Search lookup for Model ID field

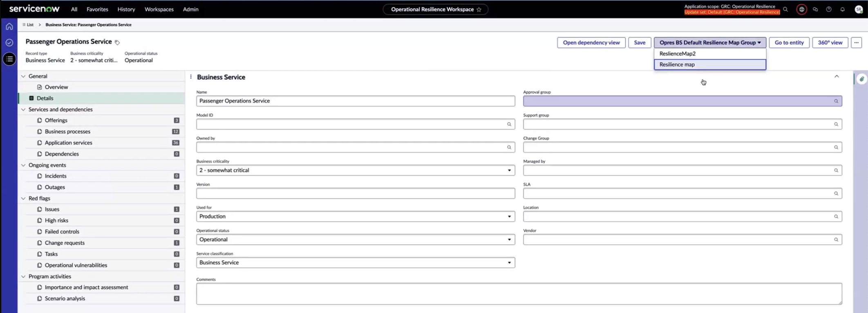[509, 124]
